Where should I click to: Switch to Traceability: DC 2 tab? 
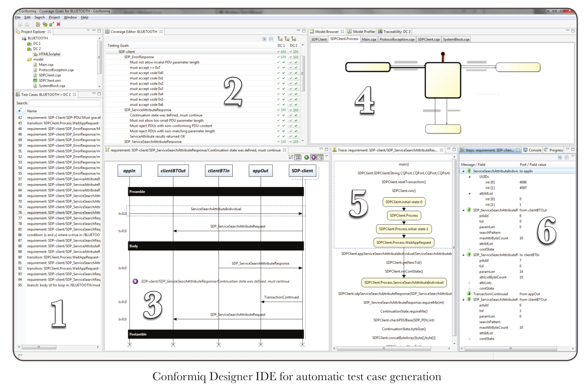pos(395,31)
